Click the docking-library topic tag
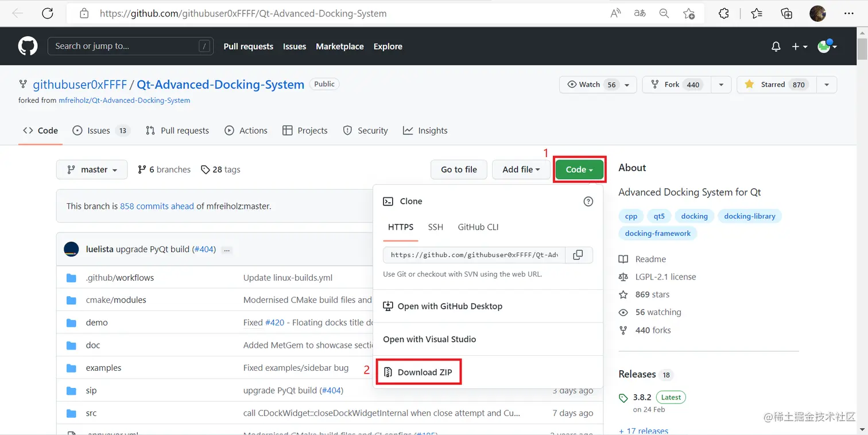868x435 pixels. [x=750, y=216]
